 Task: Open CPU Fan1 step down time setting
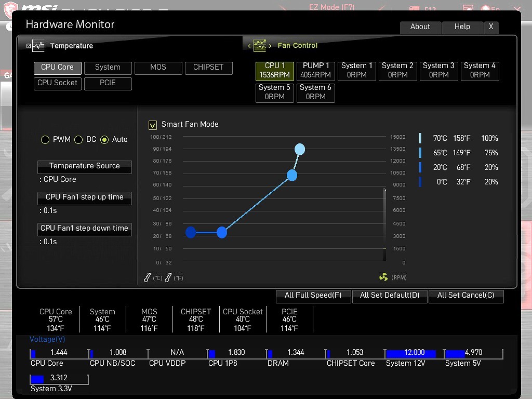click(84, 229)
